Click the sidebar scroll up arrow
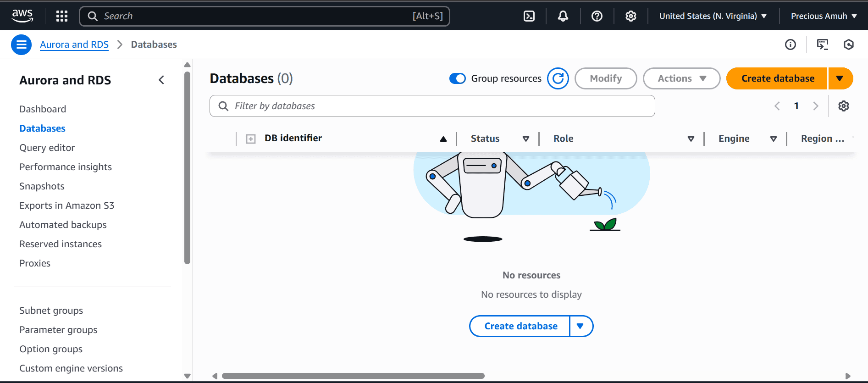This screenshot has width=868, height=383. click(x=187, y=65)
